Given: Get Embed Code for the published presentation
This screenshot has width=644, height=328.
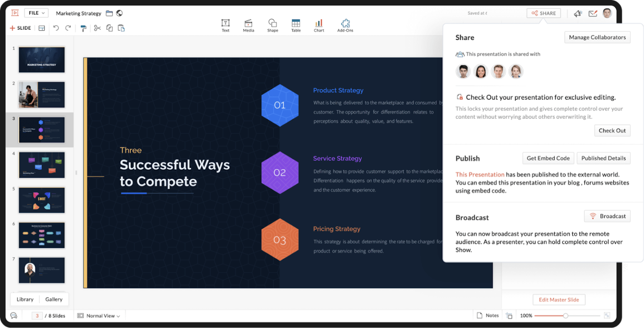Looking at the screenshot, I should (x=548, y=158).
